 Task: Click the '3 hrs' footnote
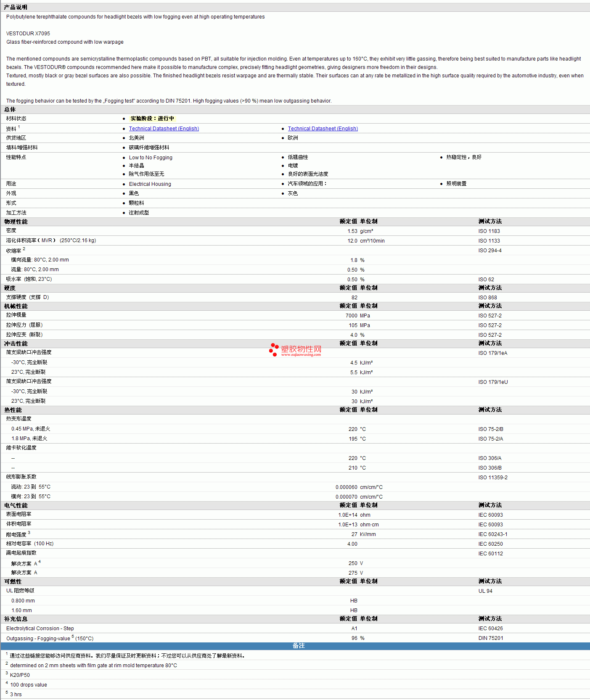tap(16, 695)
